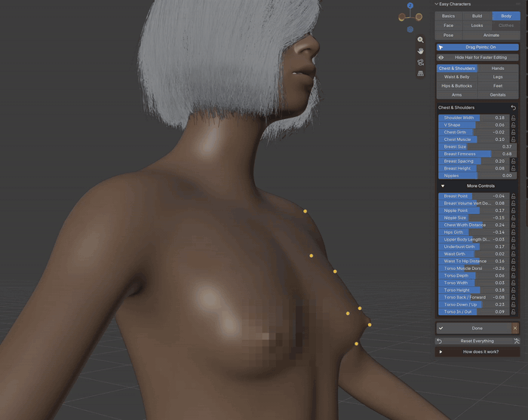Toggle lock on Shoulder Width slider
This screenshot has height=420, width=528.
tap(513, 118)
